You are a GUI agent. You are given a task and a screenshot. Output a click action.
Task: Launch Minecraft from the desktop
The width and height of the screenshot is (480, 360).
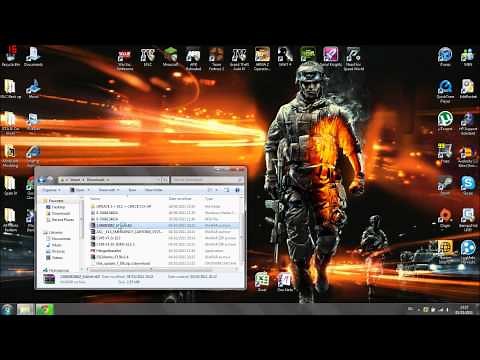170,57
